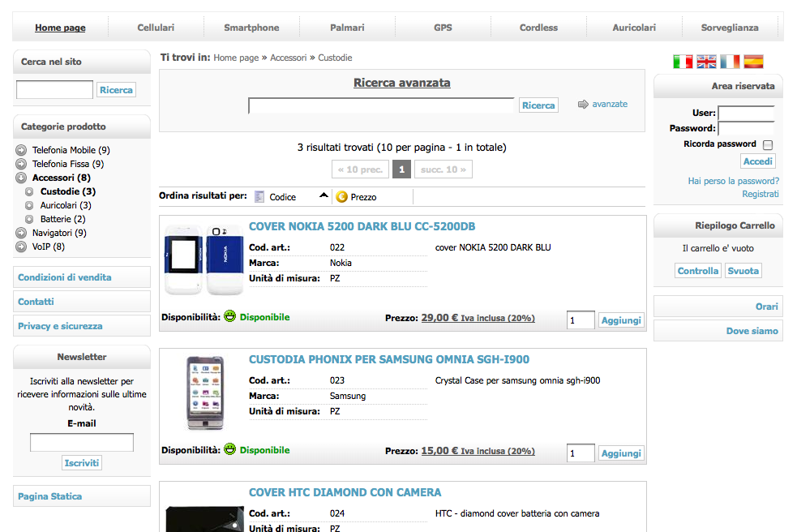This screenshot has width=797, height=532.
Task: Focus the sidebar site search field
Action: [x=54, y=89]
